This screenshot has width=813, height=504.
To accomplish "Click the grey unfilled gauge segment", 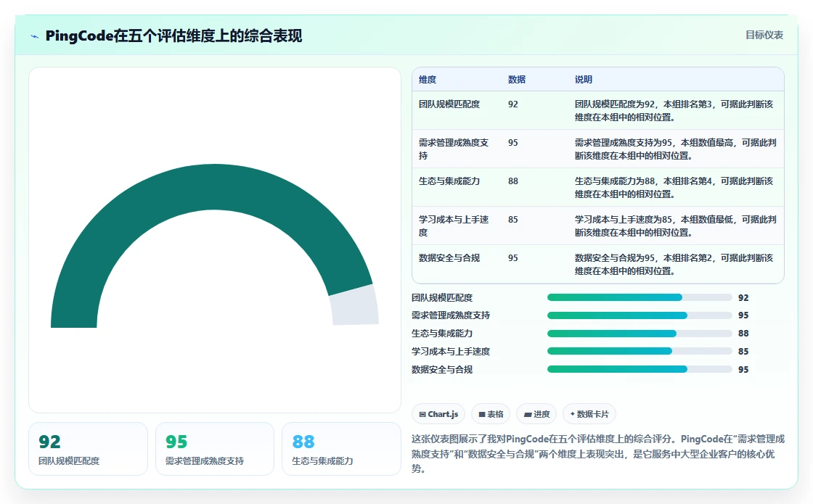I will tap(355, 305).
